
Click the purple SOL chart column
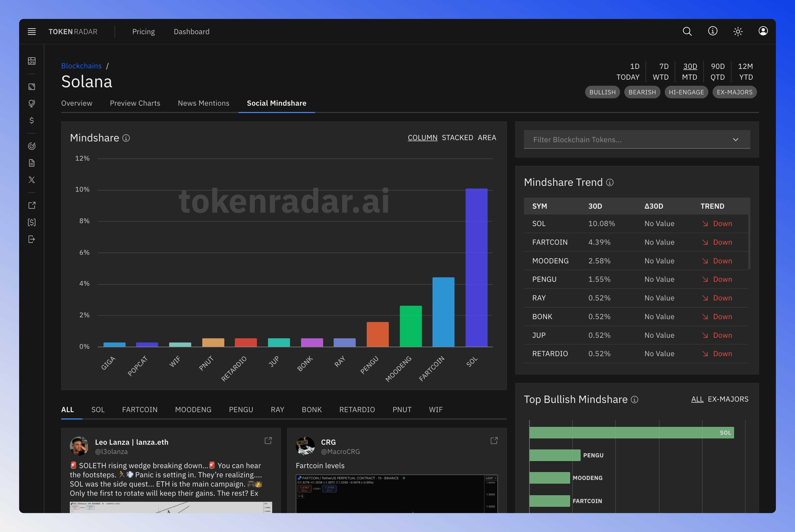pyautogui.click(x=476, y=267)
